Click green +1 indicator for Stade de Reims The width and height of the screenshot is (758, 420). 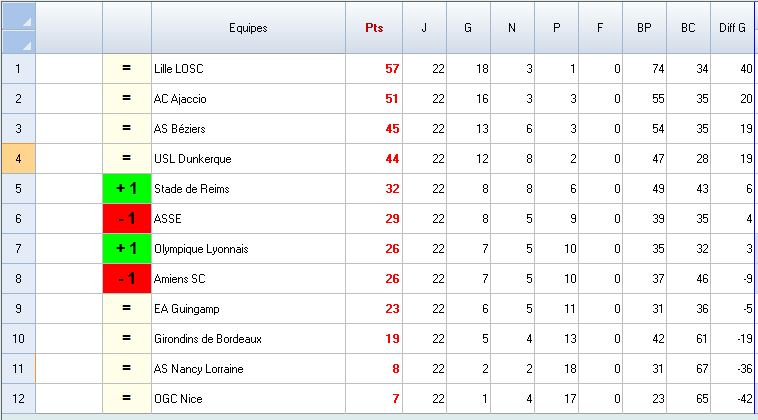(x=127, y=189)
